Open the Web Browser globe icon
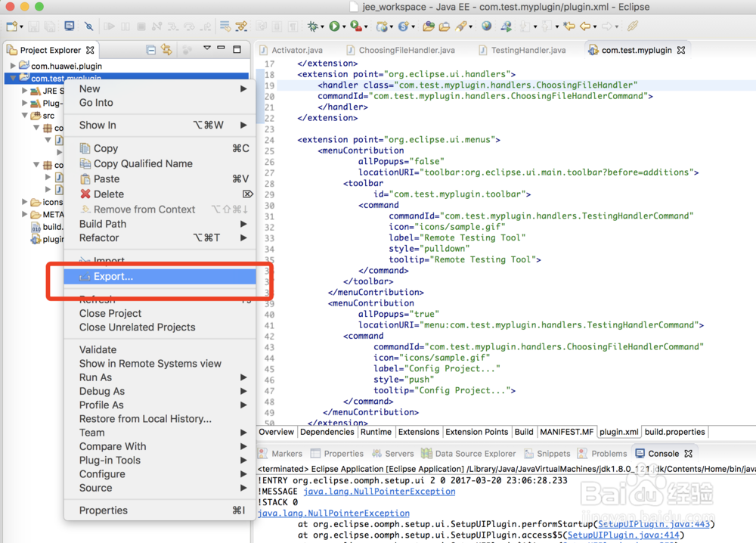Viewport: 756px width, 543px height. pos(486,26)
